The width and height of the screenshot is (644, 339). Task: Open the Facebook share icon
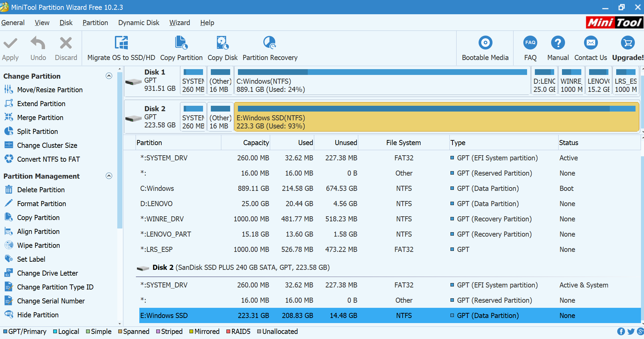(621, 332)
